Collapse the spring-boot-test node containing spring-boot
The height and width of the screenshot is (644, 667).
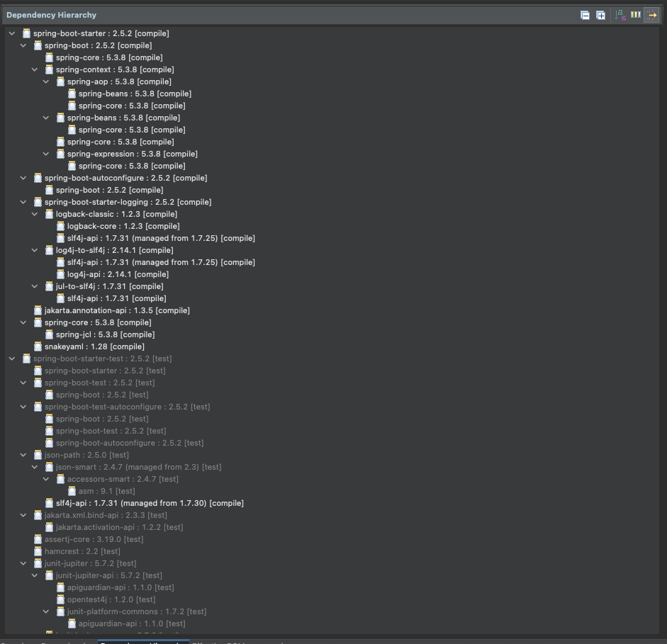click(23, 383)
